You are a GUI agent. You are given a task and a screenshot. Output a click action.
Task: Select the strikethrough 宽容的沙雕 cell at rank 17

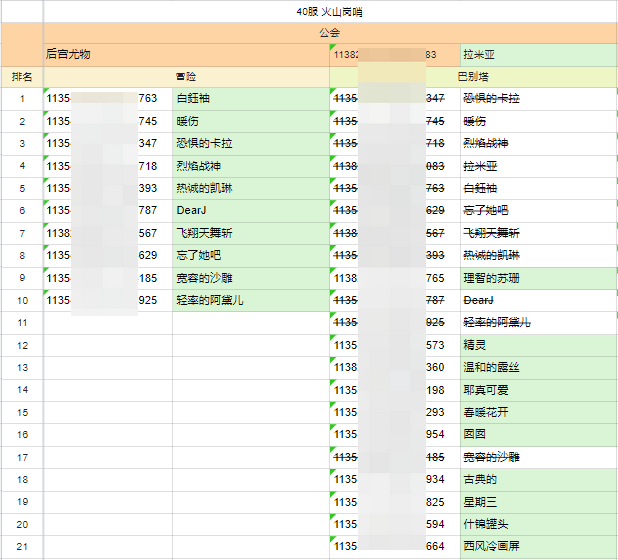[x=538, y=457]
